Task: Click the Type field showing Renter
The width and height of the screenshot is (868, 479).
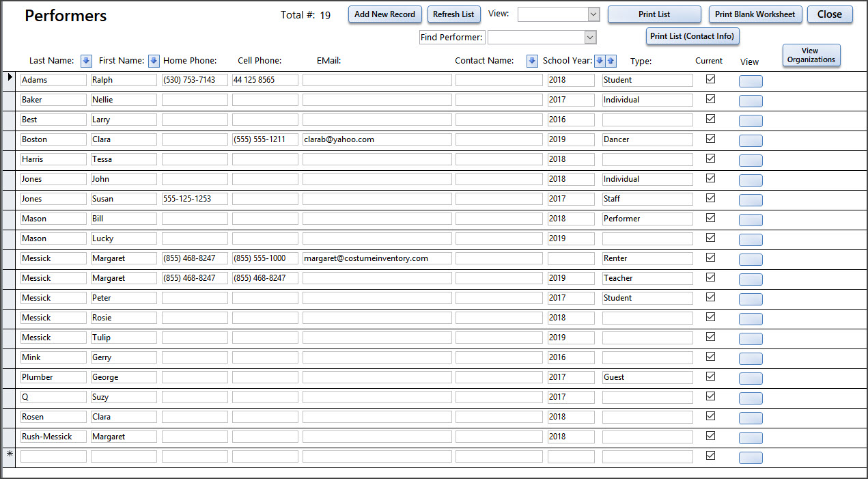Action: click(x=647, y=258)
